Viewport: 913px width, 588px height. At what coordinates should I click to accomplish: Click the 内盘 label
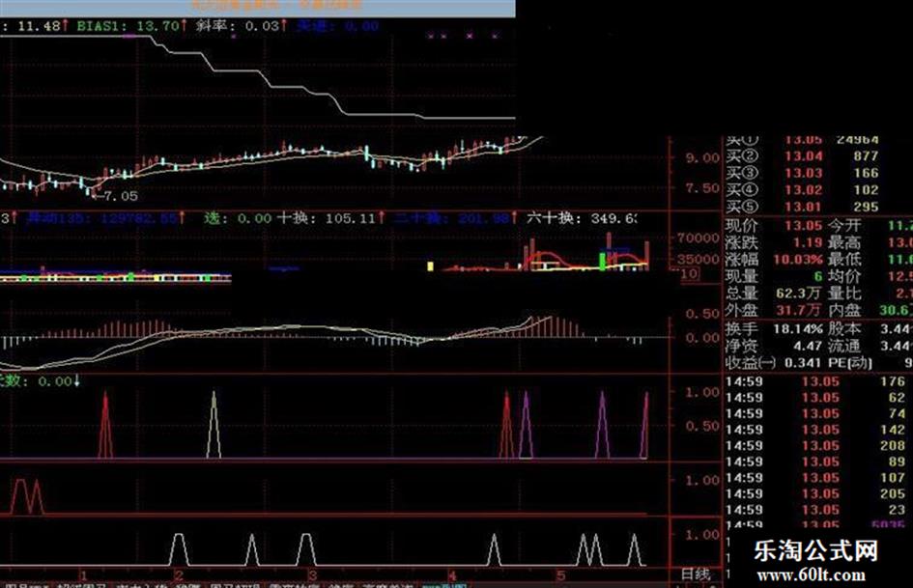[844, 310]
